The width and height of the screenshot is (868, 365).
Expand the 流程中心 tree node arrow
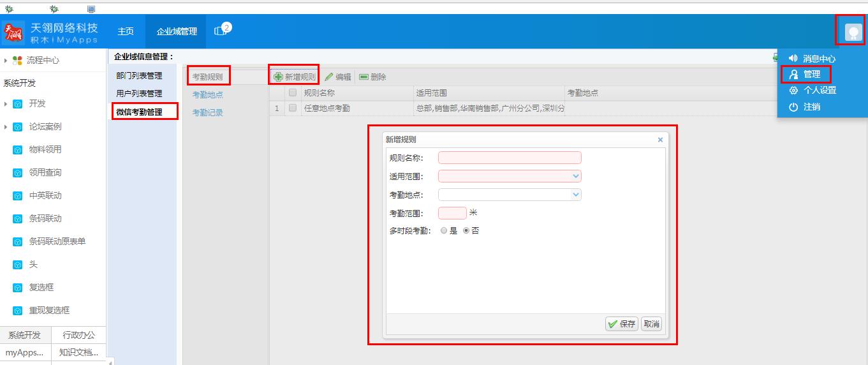click(x=6, y=61)
